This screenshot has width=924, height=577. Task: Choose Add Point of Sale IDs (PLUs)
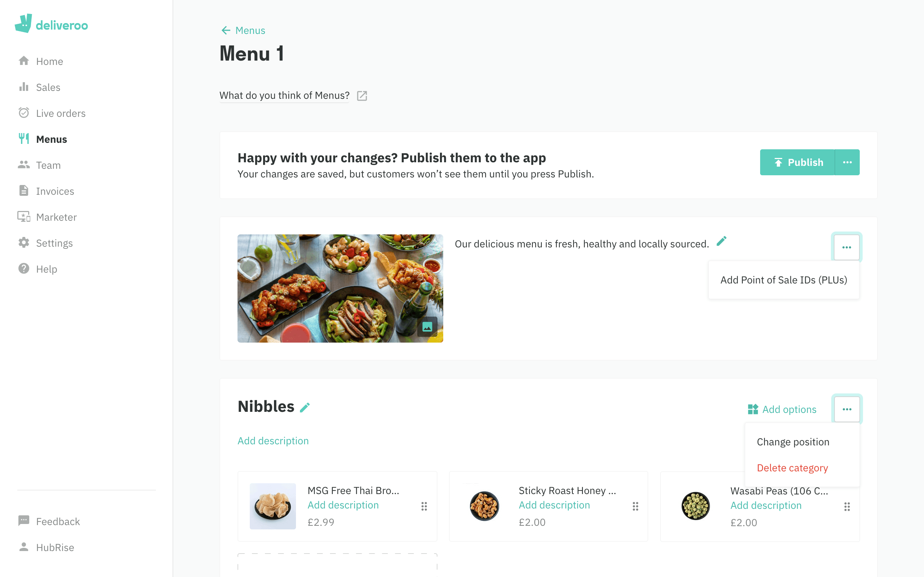pos(784,280)
